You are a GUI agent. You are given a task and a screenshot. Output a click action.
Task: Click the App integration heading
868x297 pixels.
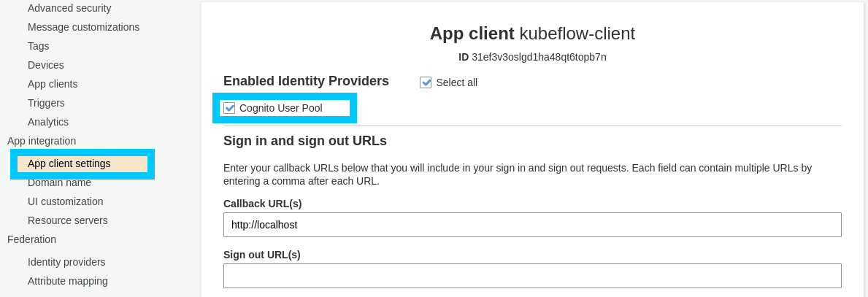tap(42, 141)
